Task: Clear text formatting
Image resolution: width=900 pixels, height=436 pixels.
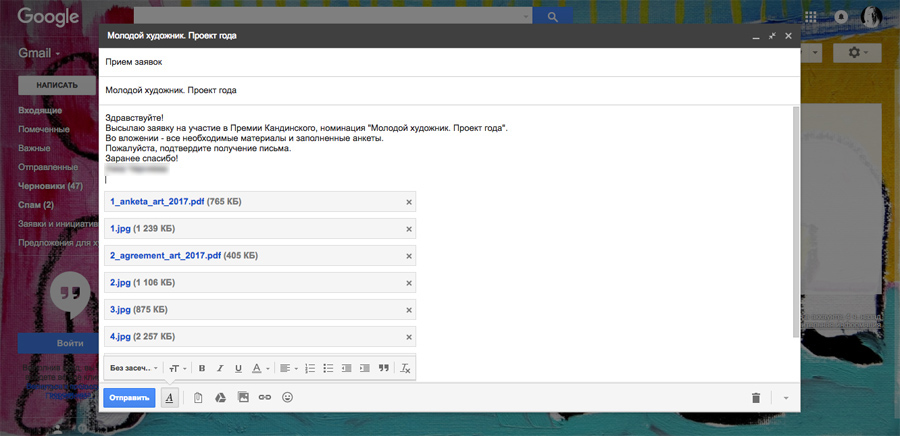Action: point(405,368)
